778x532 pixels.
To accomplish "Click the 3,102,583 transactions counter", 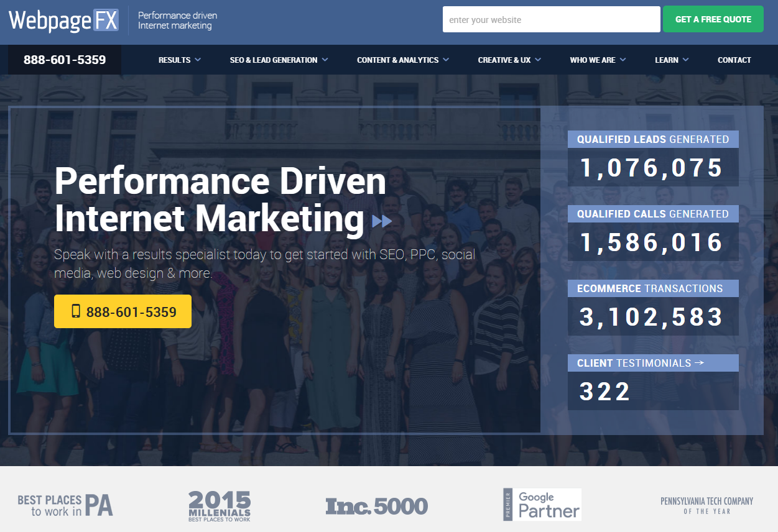I will (653, 317).
